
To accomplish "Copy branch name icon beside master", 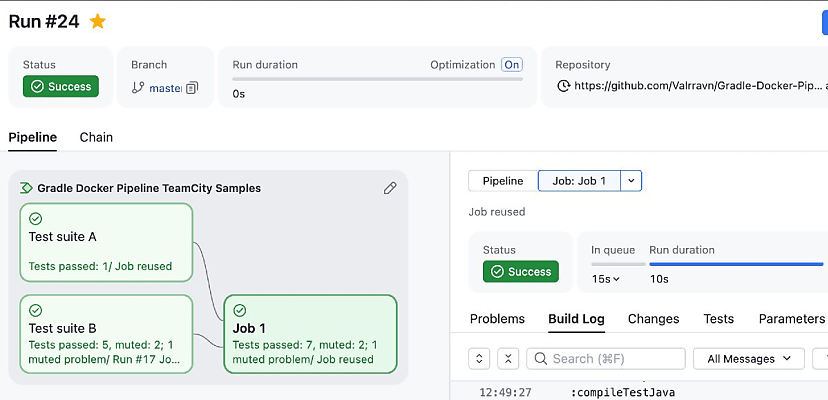I will tap(192, 88).
